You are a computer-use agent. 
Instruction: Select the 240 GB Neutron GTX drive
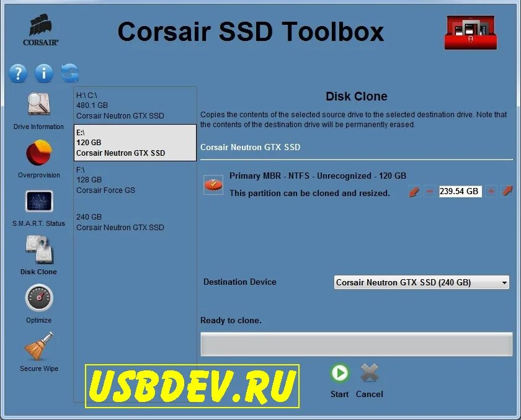[135, 222]
